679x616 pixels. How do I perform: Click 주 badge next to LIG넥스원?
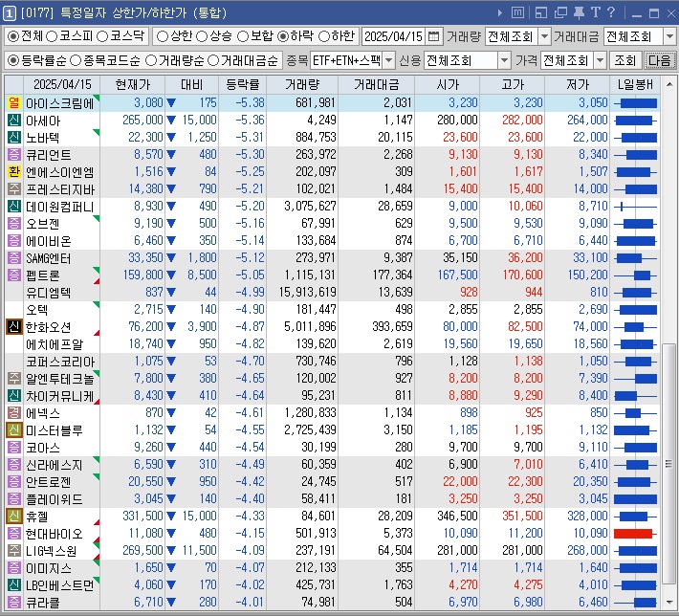click(13, 551)
